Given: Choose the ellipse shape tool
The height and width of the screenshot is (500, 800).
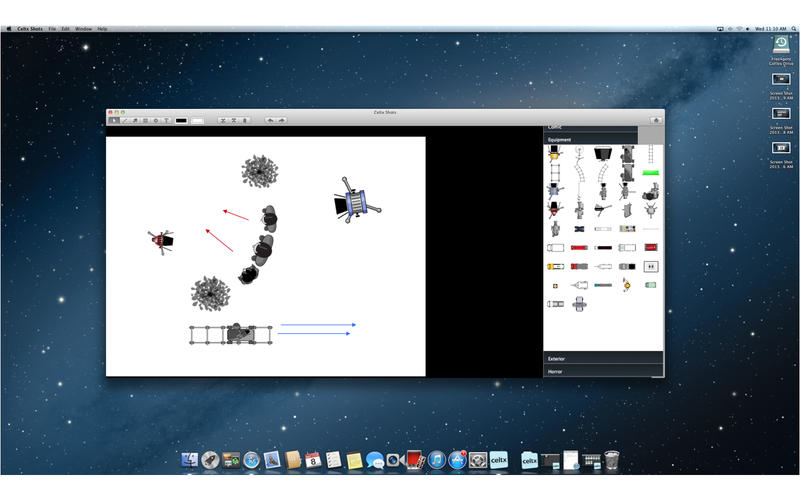Looking at the screenshot, I should tap(156, 120).
